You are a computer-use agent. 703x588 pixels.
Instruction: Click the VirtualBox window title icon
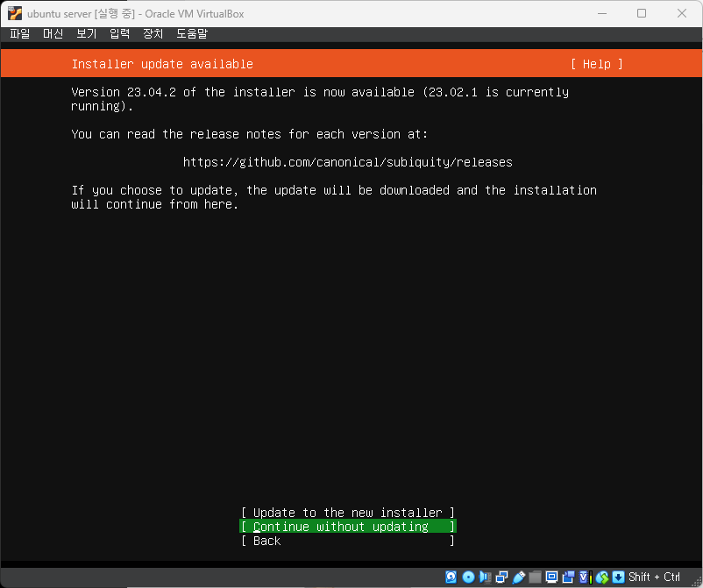[15, 13]
